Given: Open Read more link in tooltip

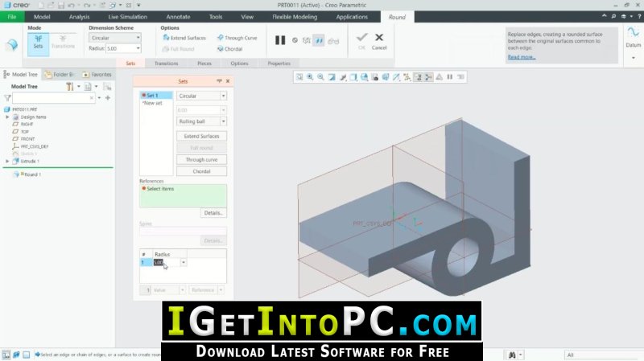Looking at the screenshot, I should coord(521,57).
